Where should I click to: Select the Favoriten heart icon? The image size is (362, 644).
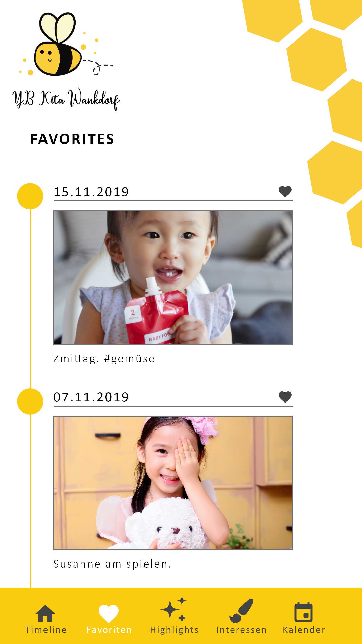point(109,614)
